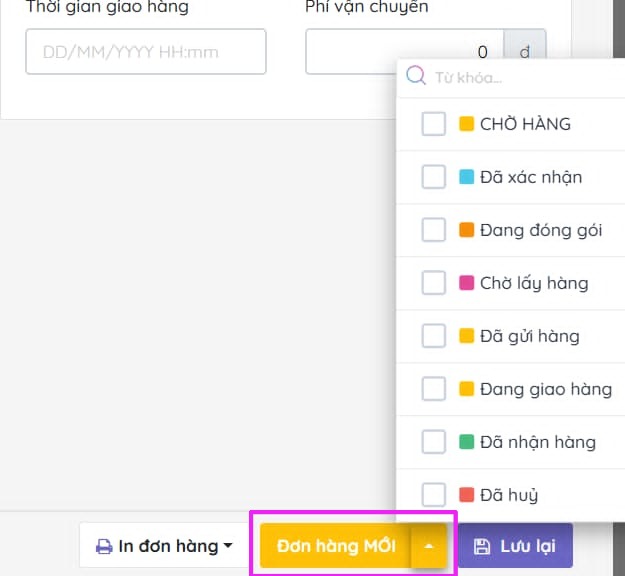The image size is (625, 576).
Task: Toggle the Đã huỷ checkbox
Action: (x=433, y=495)
